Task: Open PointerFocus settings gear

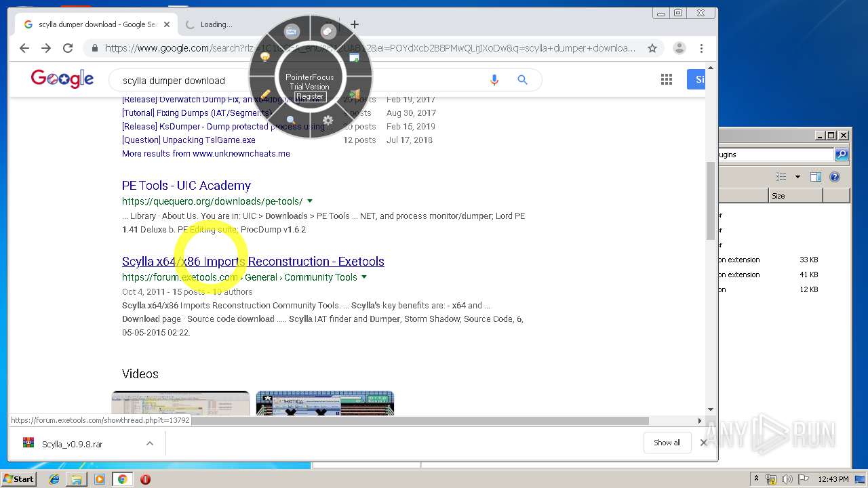Action: point(328,121)
